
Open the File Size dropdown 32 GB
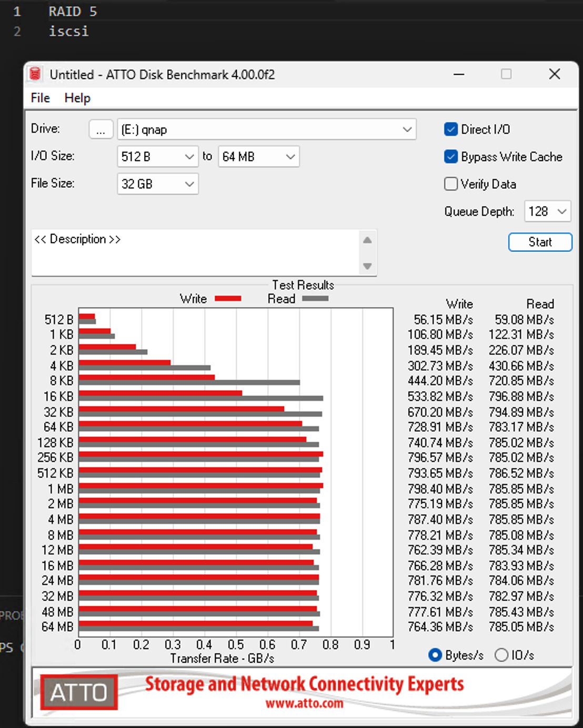click(158, 184)
